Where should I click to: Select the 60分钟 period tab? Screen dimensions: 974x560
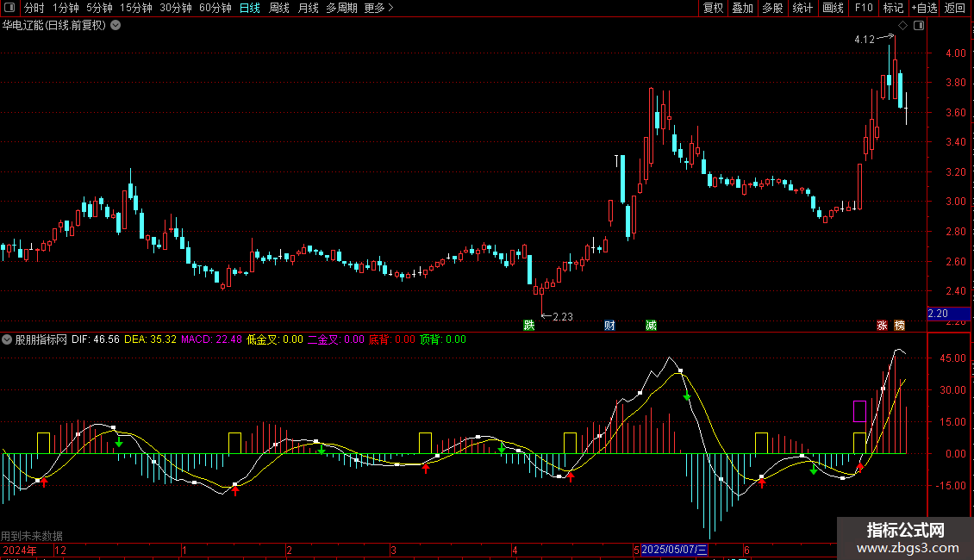(x=215, y=8)
